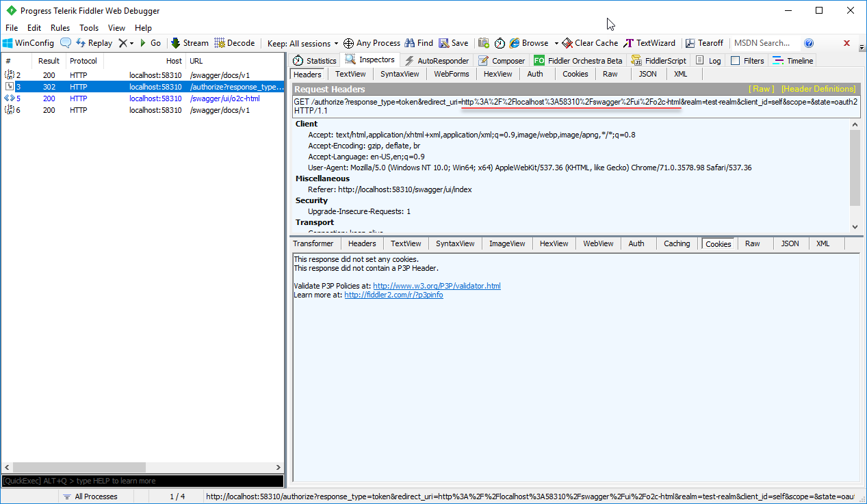Open the Keep: All sessions dropdown
The image size is (867, 504).
302,43
